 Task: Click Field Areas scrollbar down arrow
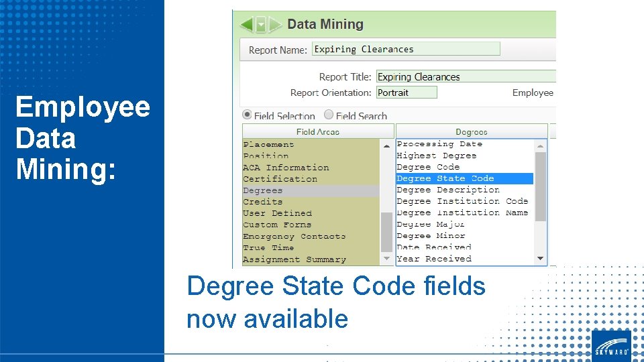coord(386,259)
